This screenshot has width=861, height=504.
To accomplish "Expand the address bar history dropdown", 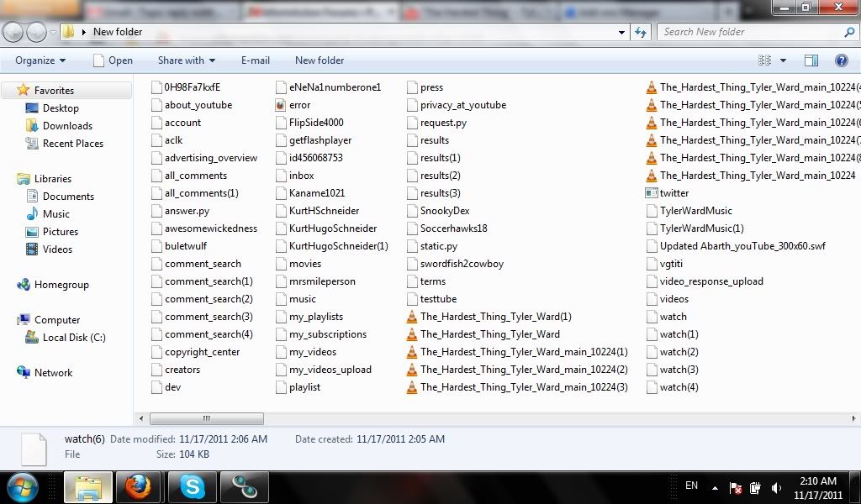I will tap(621, 33).
